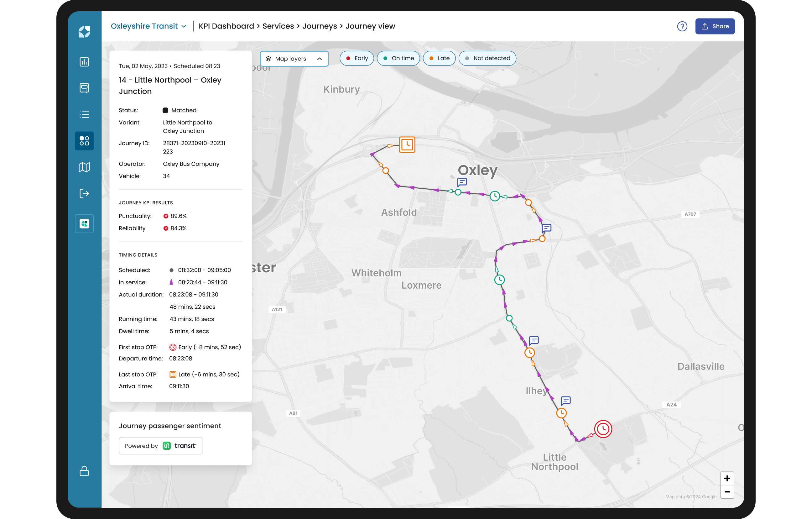
Task: Go to Journeys breadcrumb
Action: pos(320,26)
